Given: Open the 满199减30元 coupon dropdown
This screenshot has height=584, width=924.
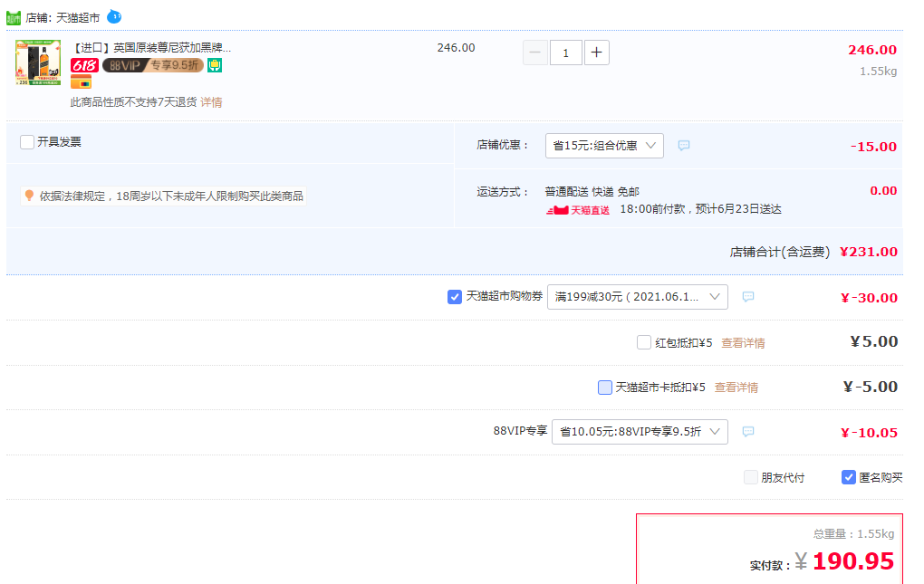Looking at the screenshot, I should coord(638,297).
